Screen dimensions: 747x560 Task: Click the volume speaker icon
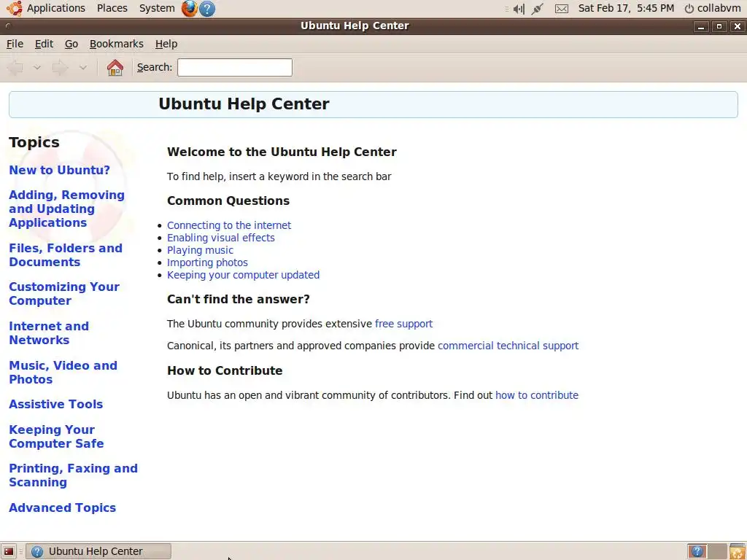tap(519, 9)
